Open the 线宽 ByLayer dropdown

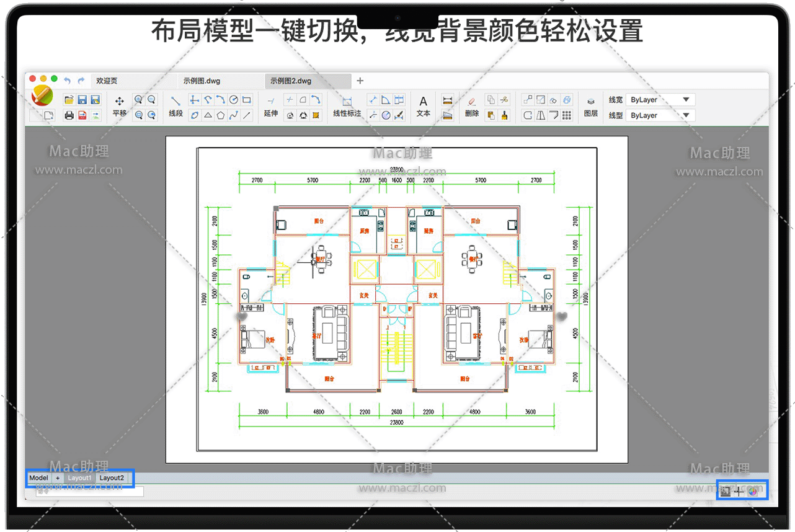click(x=660, y=100)
